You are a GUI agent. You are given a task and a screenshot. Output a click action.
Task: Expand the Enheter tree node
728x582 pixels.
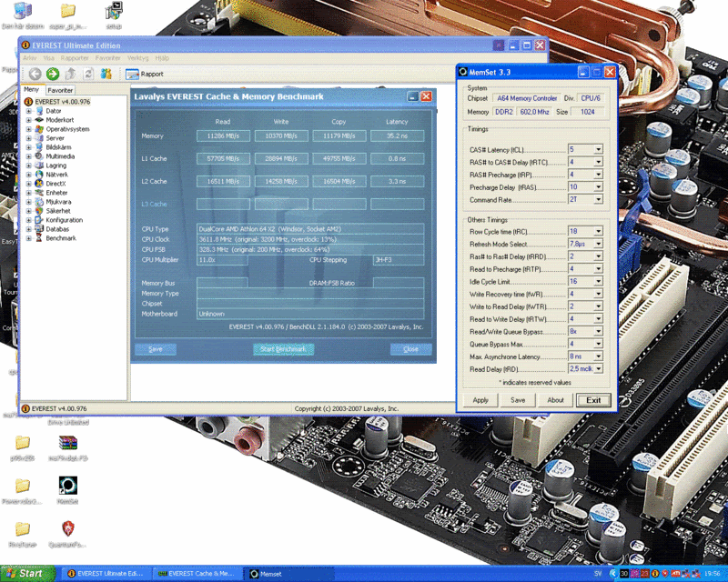tap(28, 193)
